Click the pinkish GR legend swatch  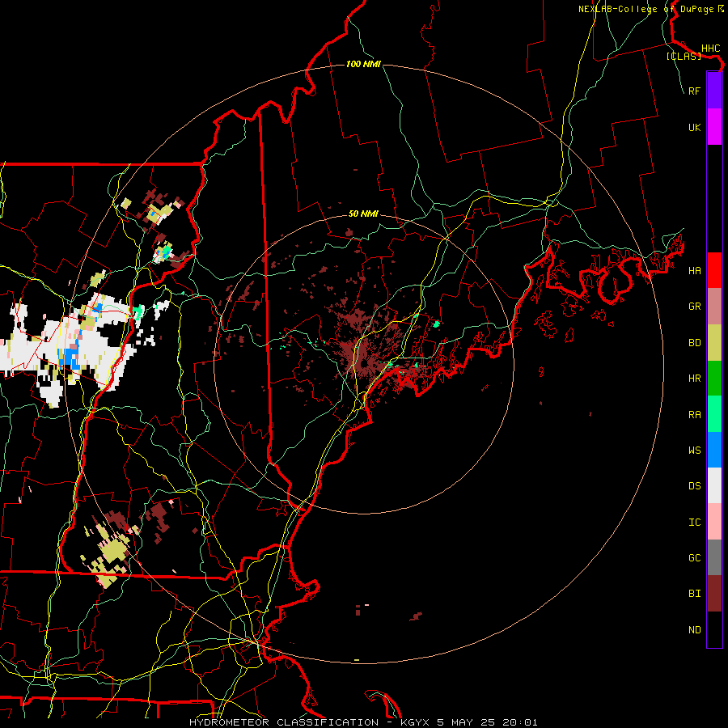714,306
